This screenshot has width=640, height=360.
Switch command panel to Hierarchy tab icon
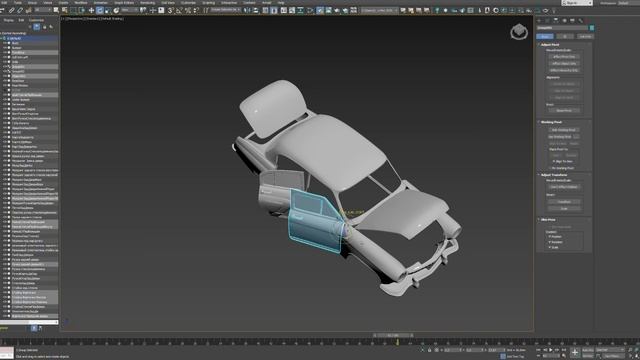coord(556,20)
